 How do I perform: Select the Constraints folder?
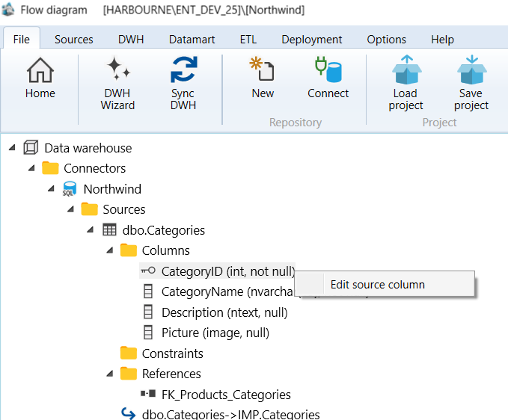click(172, 353)
